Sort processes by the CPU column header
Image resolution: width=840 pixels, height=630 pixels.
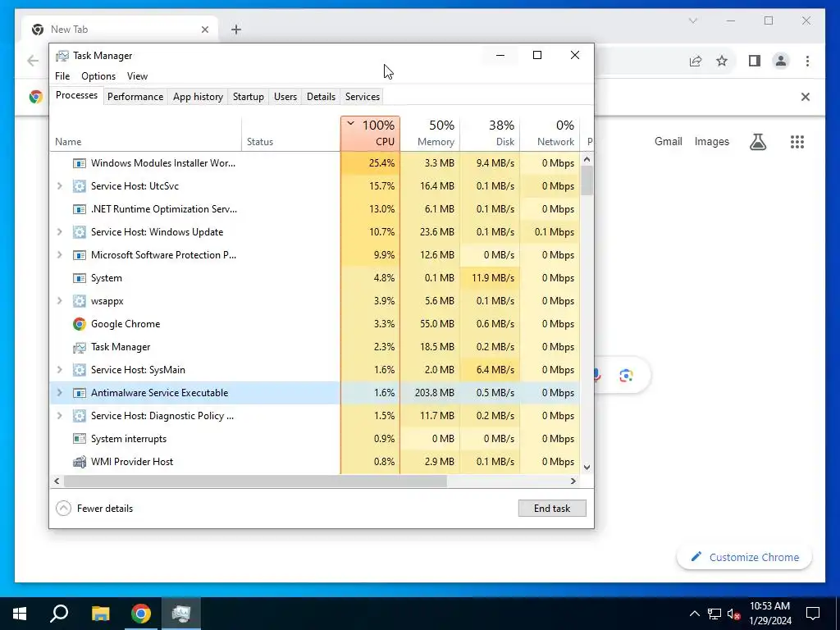(370, 134)
